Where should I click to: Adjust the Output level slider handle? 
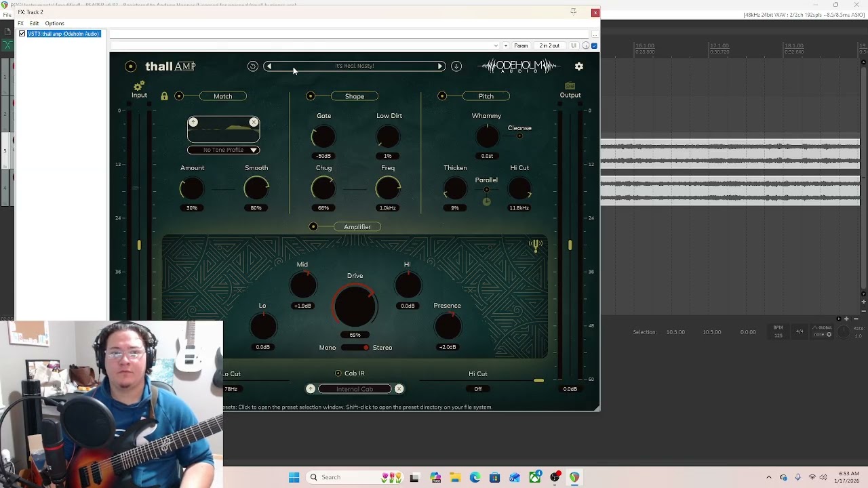pos(570,245)
